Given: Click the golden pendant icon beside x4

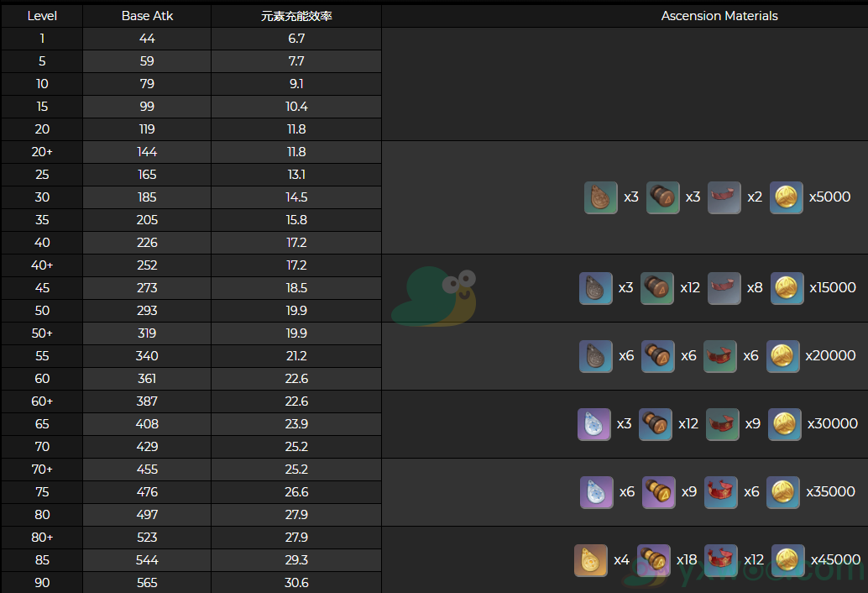Looking at the screenshot, I should (591, 561).
